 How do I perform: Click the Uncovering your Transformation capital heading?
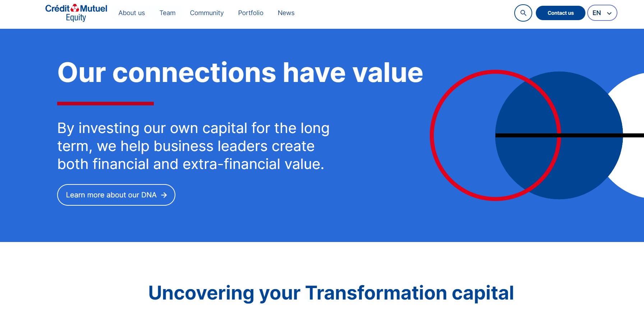click(x=331, y=293)
